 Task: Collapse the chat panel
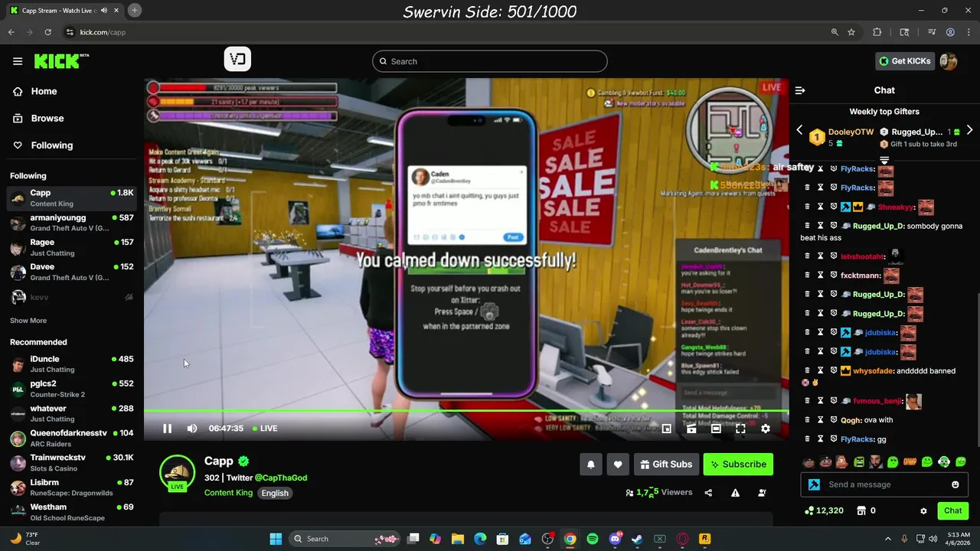(800, 90)
